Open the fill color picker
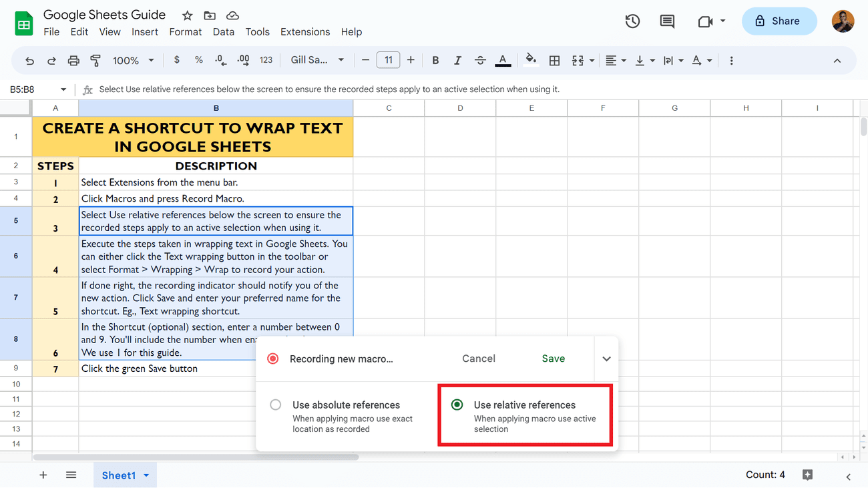868x488 pixels. pos(531,61)
